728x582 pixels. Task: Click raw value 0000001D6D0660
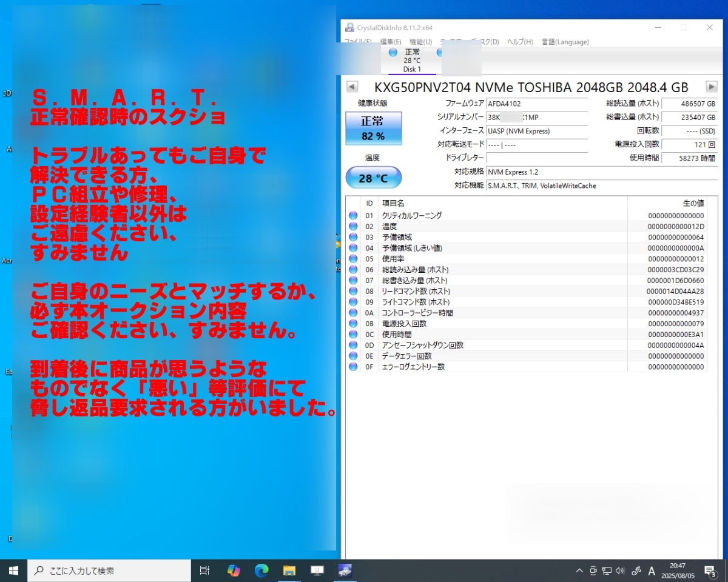point(676,280)
